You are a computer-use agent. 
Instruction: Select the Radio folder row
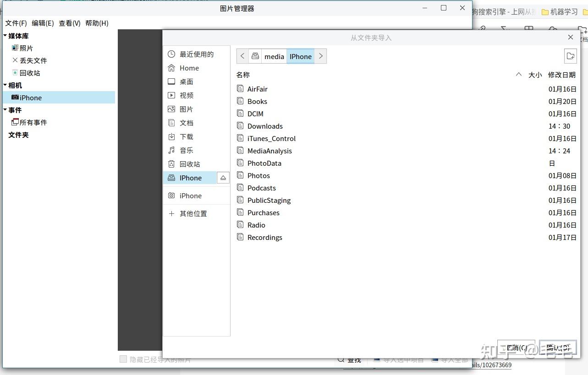(407, 225)
